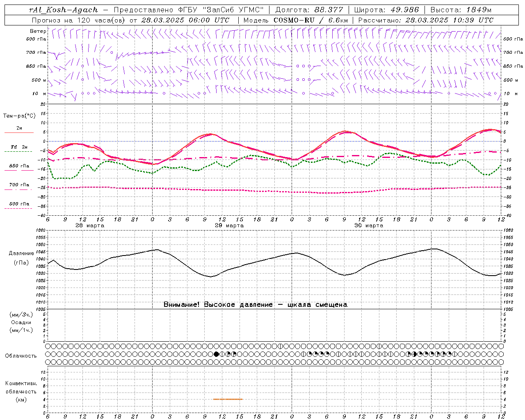The image size is (525, 420).
Task: Click the Конвективн. облачность label
Action: coord(21,387)
